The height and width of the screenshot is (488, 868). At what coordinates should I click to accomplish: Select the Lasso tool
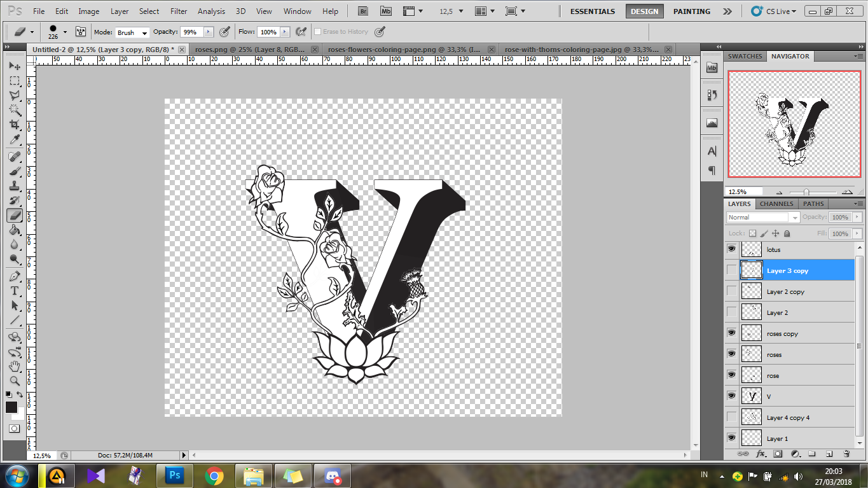point(15,95)
